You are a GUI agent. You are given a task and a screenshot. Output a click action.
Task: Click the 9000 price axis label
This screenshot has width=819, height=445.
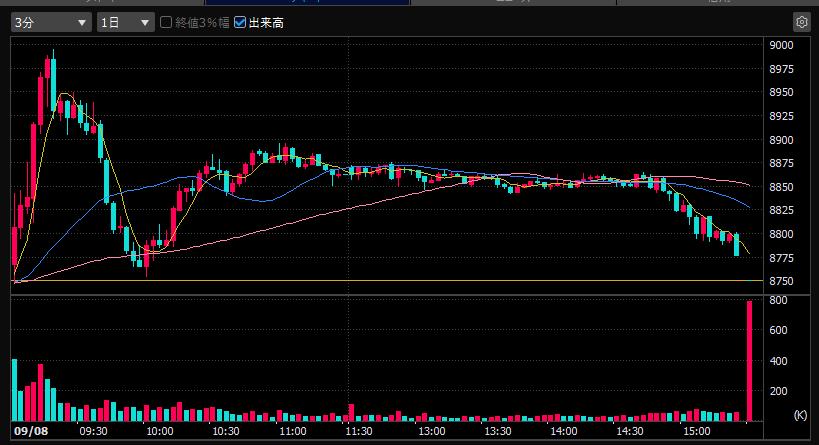[781, 45]
